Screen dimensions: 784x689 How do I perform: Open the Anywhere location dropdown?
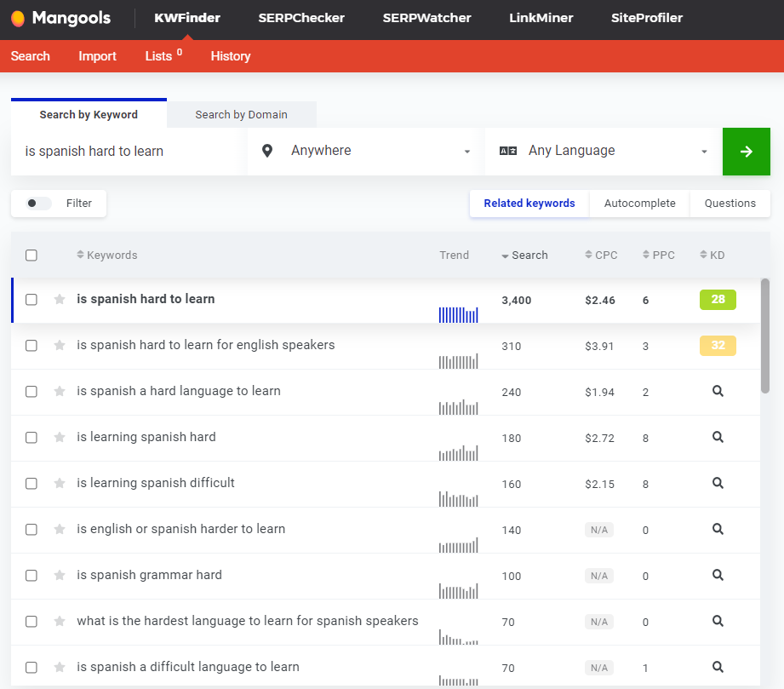click(365, 151)
